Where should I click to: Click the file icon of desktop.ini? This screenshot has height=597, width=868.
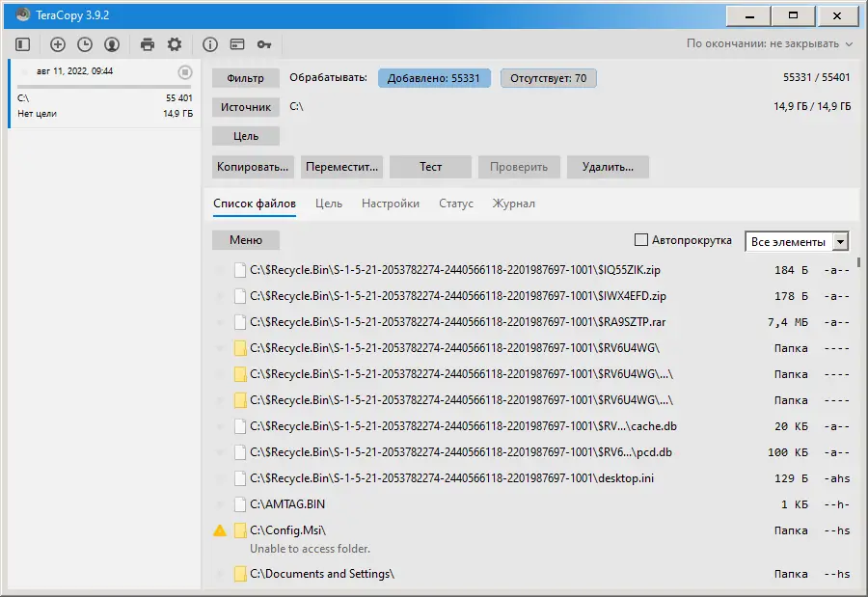240,478
